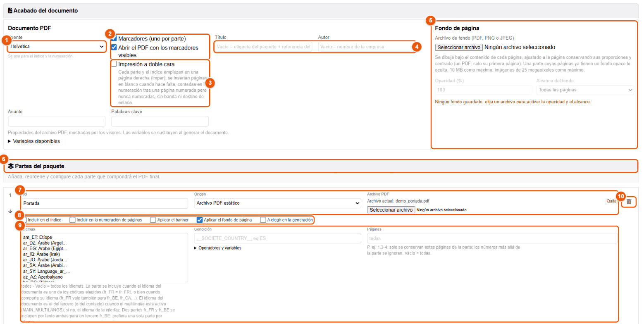Focus the Título input field
Screen dimensions: 644x324
(263, 47)
